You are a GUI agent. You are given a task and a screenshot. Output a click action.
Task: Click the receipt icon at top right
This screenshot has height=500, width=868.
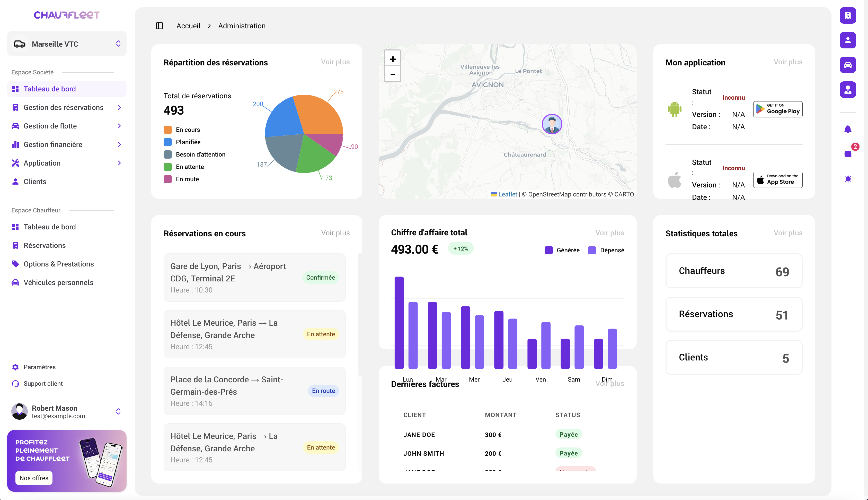point(848,15)
